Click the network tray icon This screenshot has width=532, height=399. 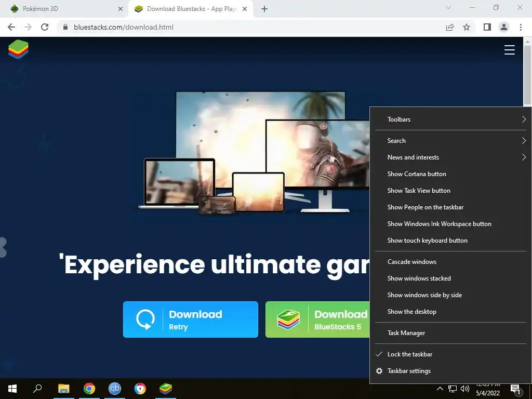[x=453, y=389]
